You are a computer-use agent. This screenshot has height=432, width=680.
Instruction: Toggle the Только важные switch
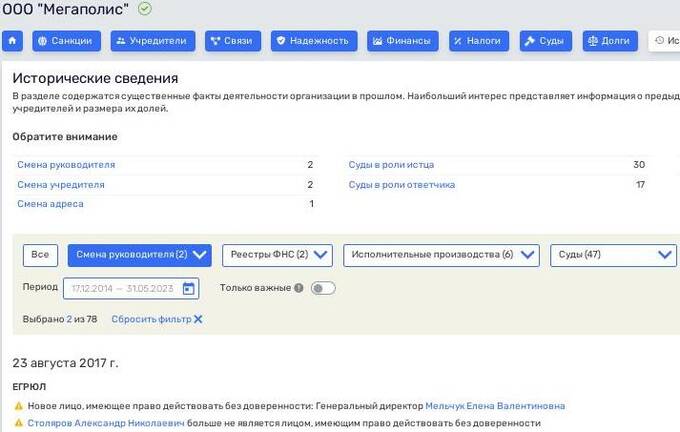[x=323, y=288]
